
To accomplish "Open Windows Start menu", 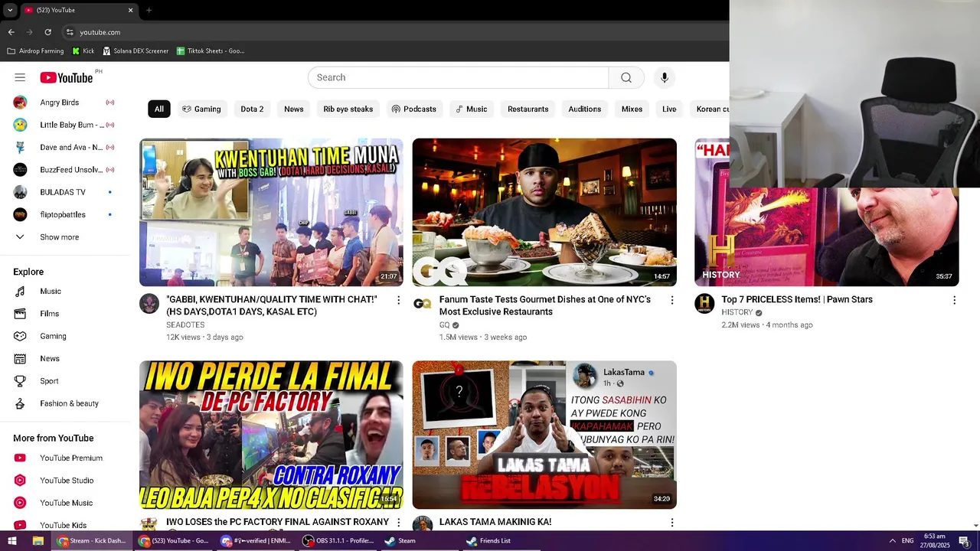I will pos(11,541).
